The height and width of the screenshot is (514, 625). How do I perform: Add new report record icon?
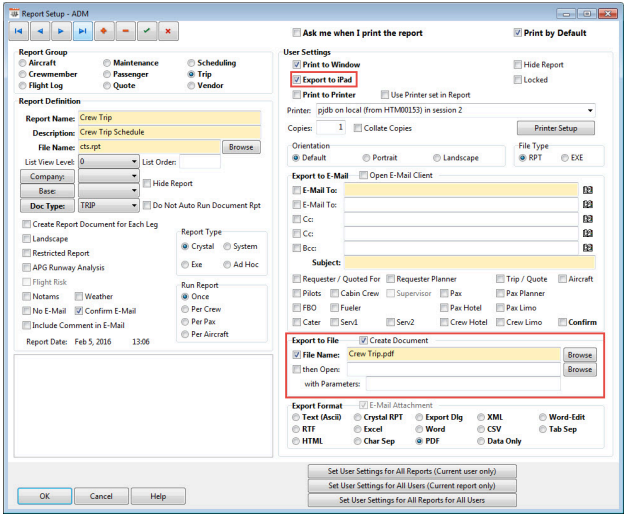pyautogui.click(x=104, y=31)
